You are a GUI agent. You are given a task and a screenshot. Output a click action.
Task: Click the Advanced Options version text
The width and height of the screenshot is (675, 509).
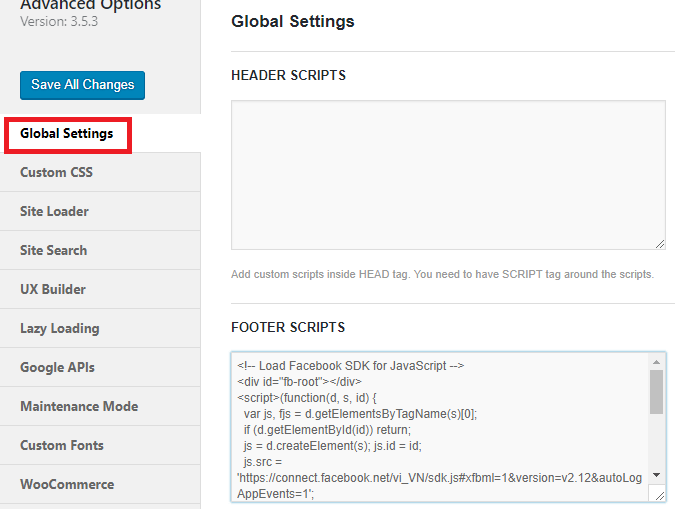[59, 22]
